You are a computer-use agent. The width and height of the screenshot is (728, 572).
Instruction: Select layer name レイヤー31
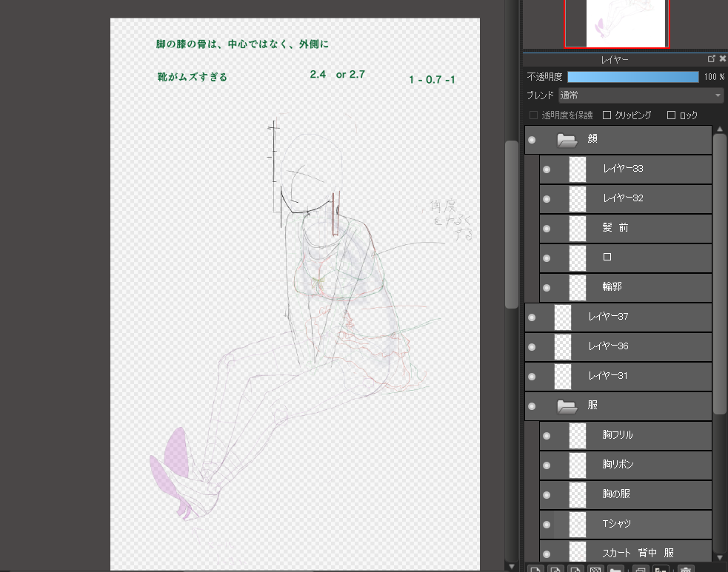pyautogui.click(x=608, y=376)
